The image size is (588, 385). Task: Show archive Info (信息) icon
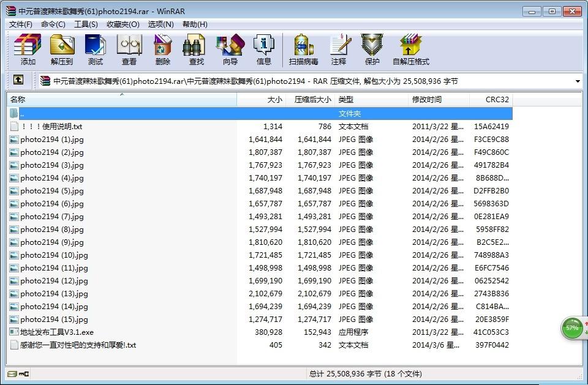264,49
